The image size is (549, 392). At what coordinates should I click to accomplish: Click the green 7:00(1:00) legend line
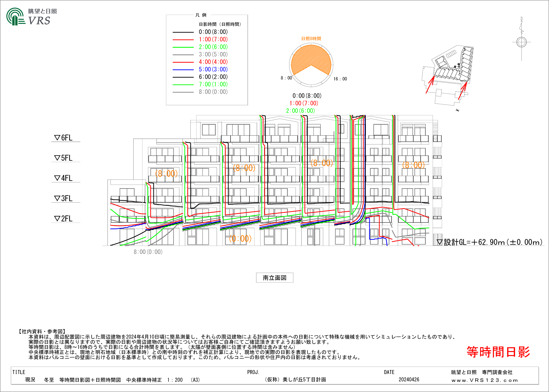183,85
